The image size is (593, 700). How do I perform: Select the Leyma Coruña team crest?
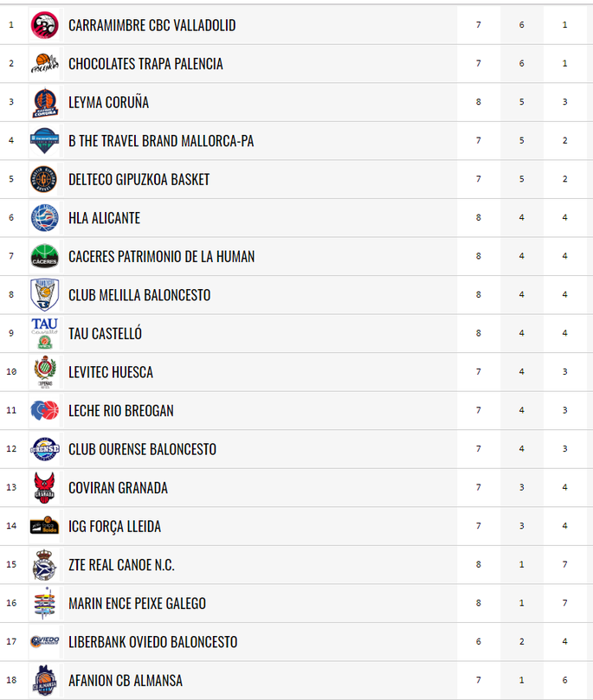[45, 102]
